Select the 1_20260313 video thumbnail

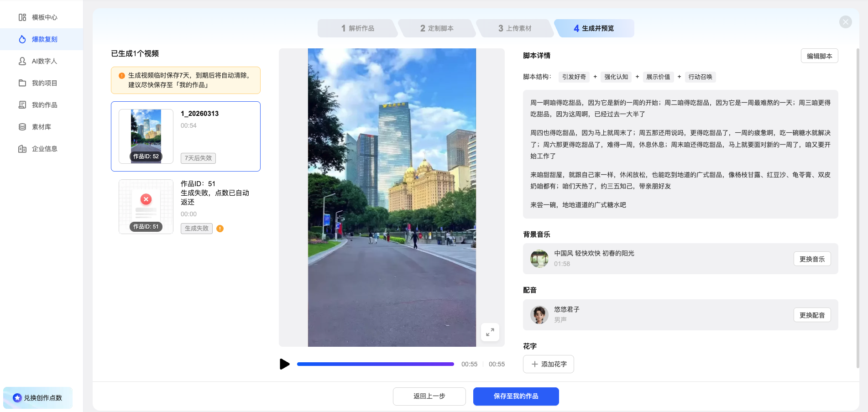146,136
